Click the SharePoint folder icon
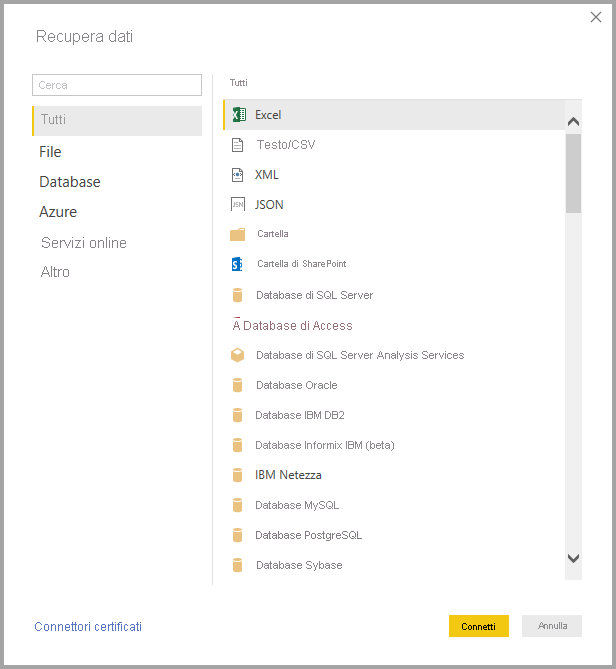Screen dimensions: 616x669 click(237, 264)
